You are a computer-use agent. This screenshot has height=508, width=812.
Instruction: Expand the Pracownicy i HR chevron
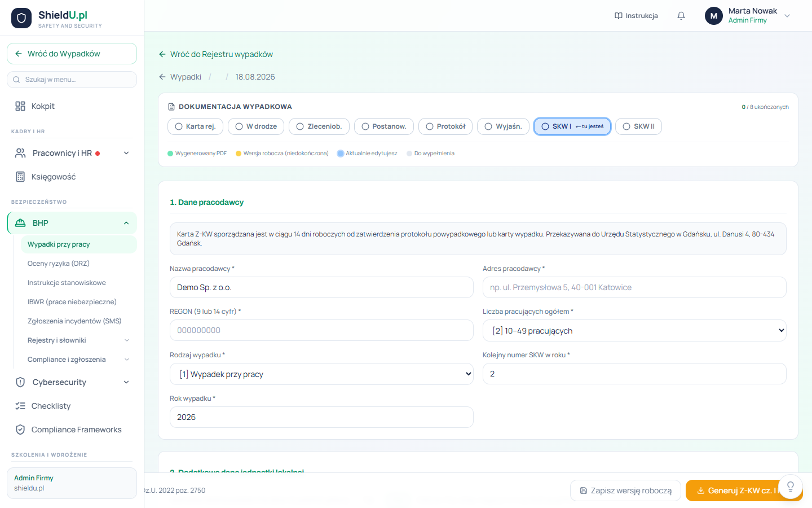click(126, 153)
